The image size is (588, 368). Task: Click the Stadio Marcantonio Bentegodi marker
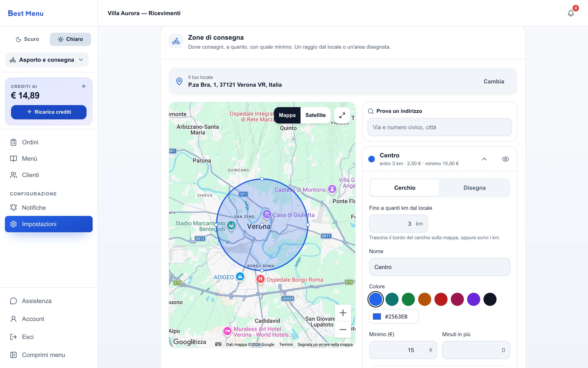tap(231, 226)
